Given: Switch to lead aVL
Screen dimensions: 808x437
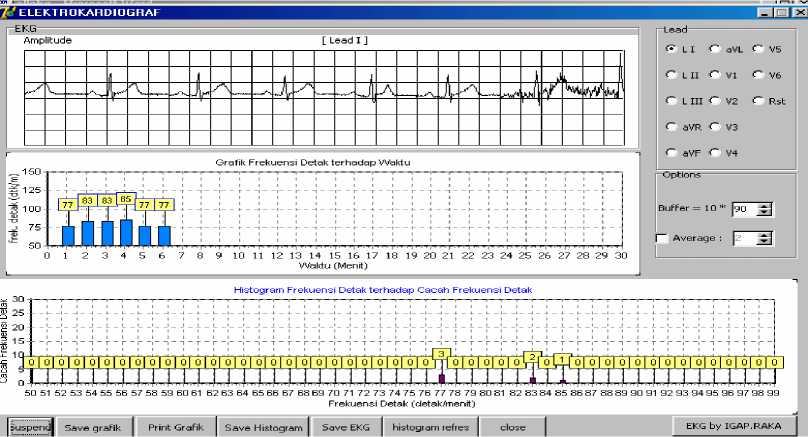Looking at the screenshot, I should coord(715,49).
